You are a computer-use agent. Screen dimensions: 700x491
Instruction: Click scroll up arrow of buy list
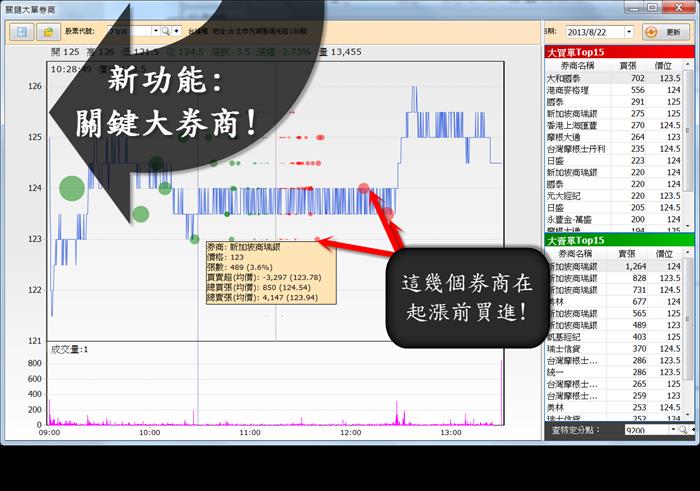pyautogui.click(x=688, y=65)
